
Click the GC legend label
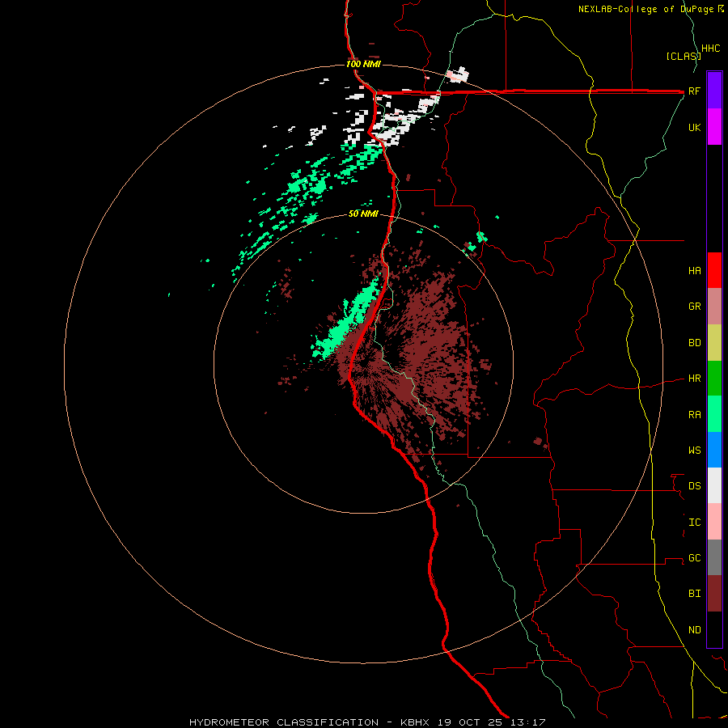694,558
